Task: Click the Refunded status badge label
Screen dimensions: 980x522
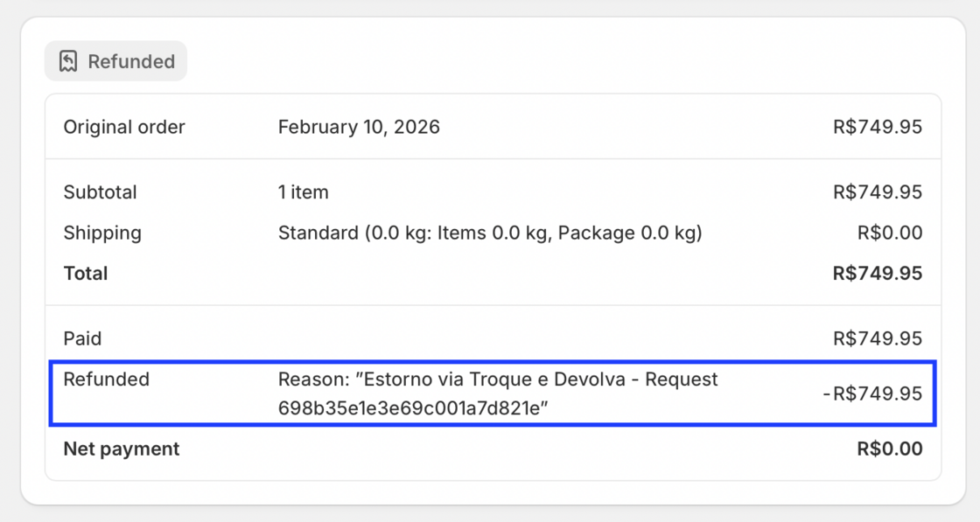Action: (x=131, y=61)
